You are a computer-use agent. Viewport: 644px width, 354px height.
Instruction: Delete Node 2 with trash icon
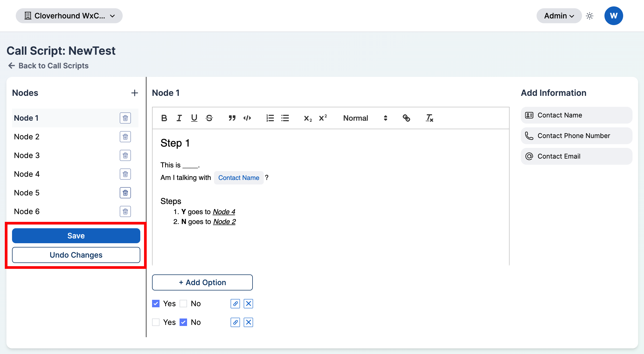point(125,137)
